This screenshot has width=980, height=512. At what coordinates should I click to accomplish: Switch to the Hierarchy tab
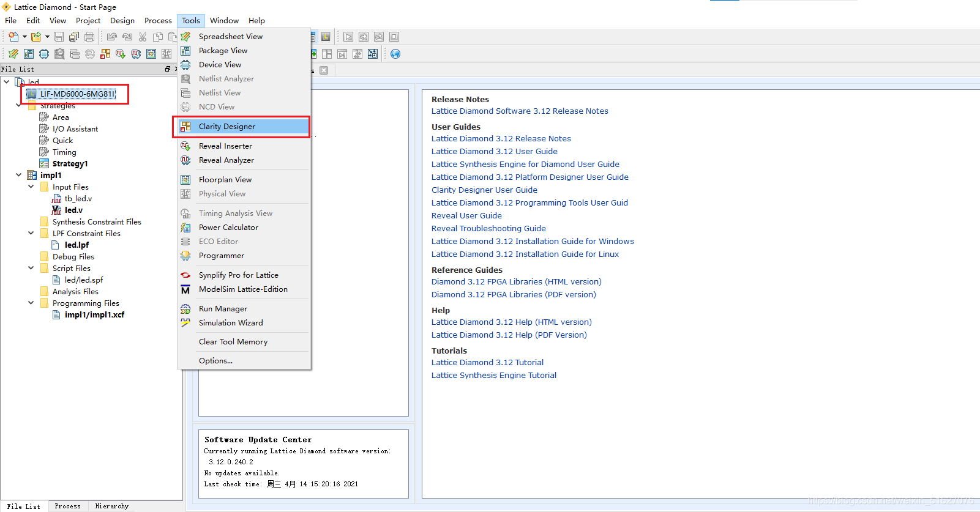coord(111,506)
